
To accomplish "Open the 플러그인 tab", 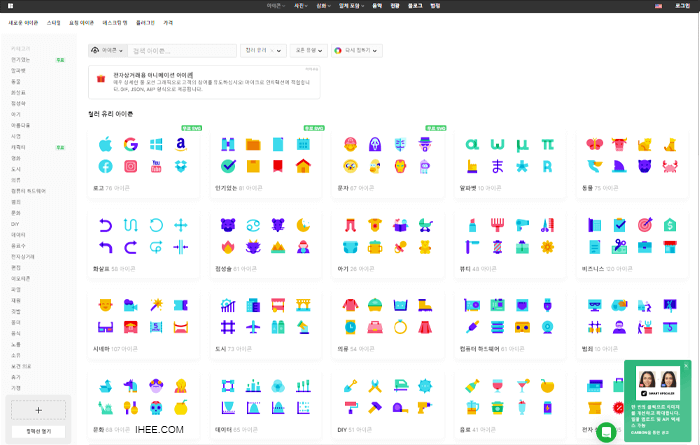I will (x=145, y=23).
